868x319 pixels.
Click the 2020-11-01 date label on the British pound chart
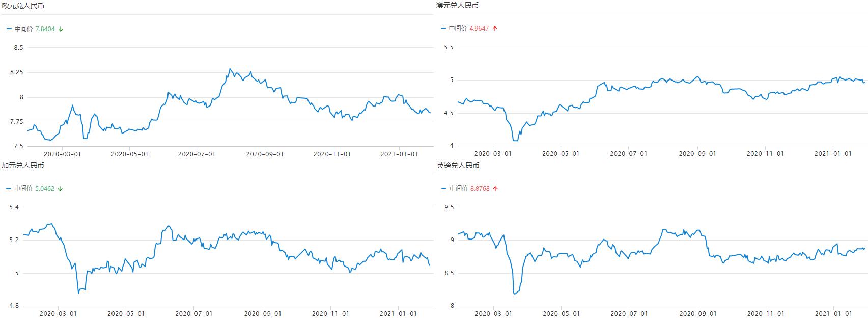(765, 314)
